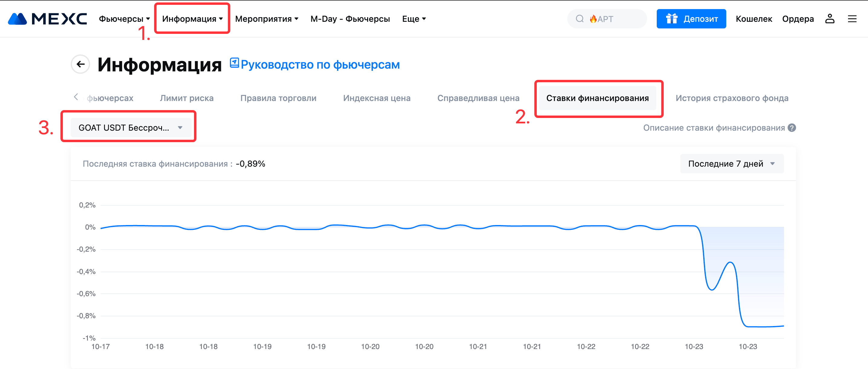Viewport: 868px width, 369px height.
Task: Open the hamburger menu icon
Action: pos(852,19)
